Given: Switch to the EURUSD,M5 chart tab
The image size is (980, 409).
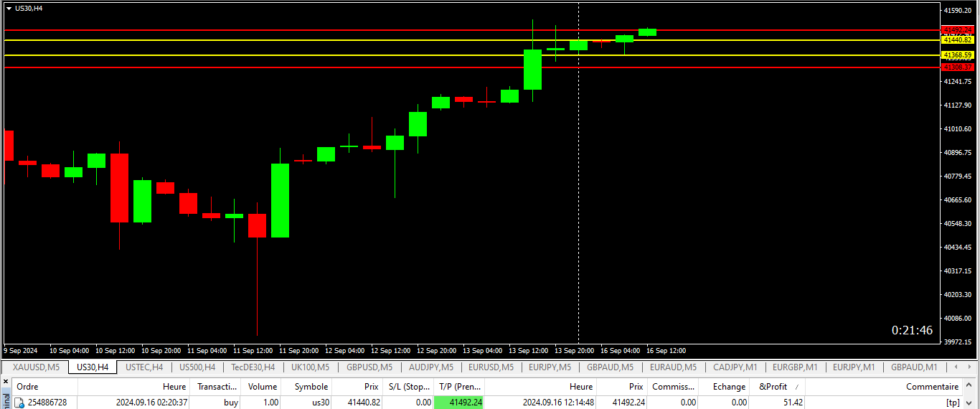Looking at the screenshot, I should click(491, 367).
